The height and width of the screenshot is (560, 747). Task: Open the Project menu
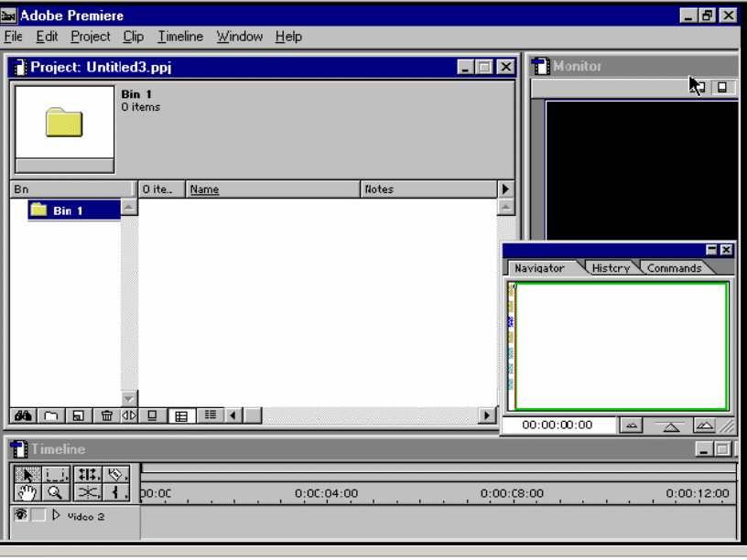tap(90, 37)
